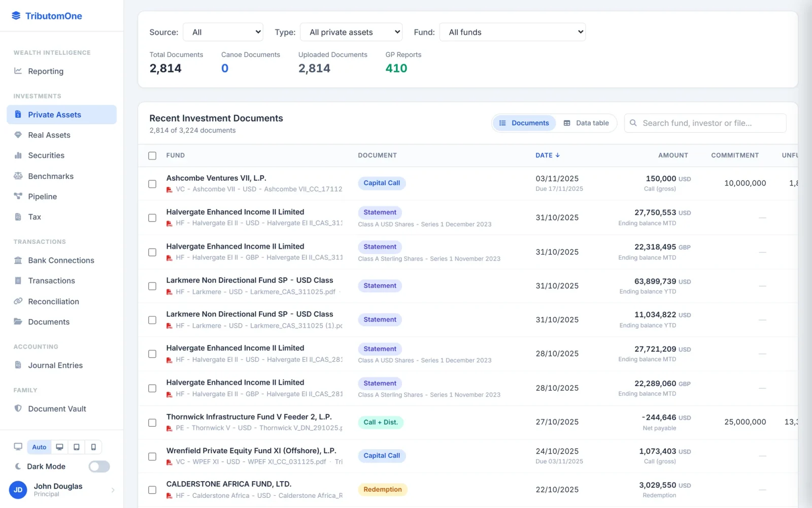Click the Real Assets gem icon
Screen dimensions: 812x508
18,135
